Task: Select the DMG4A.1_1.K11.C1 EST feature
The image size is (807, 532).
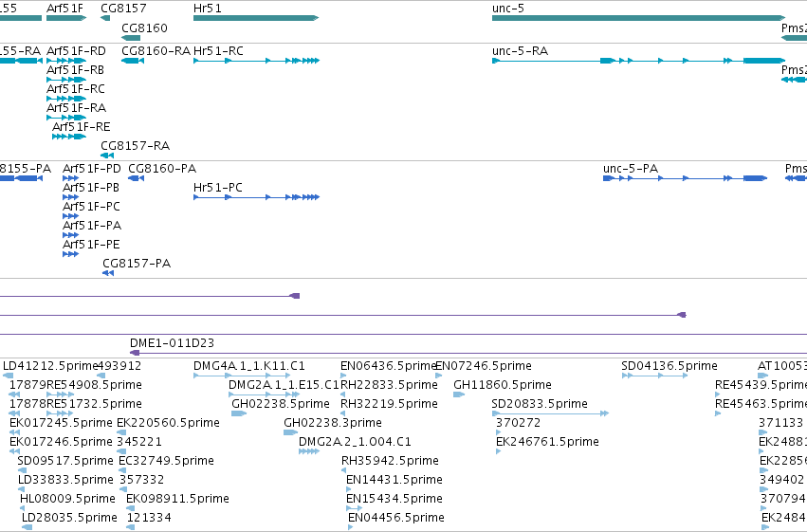Action: (x=242, y=376)
